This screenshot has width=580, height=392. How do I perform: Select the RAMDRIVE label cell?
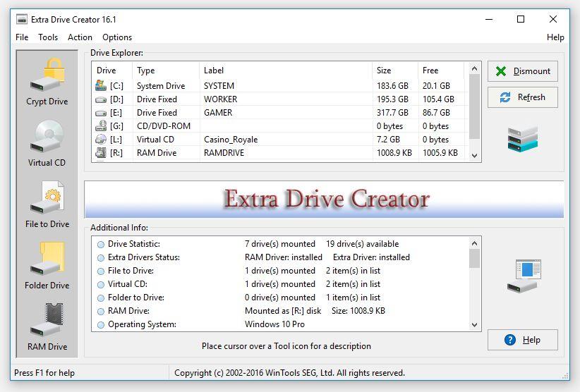(x=224, y=152)
